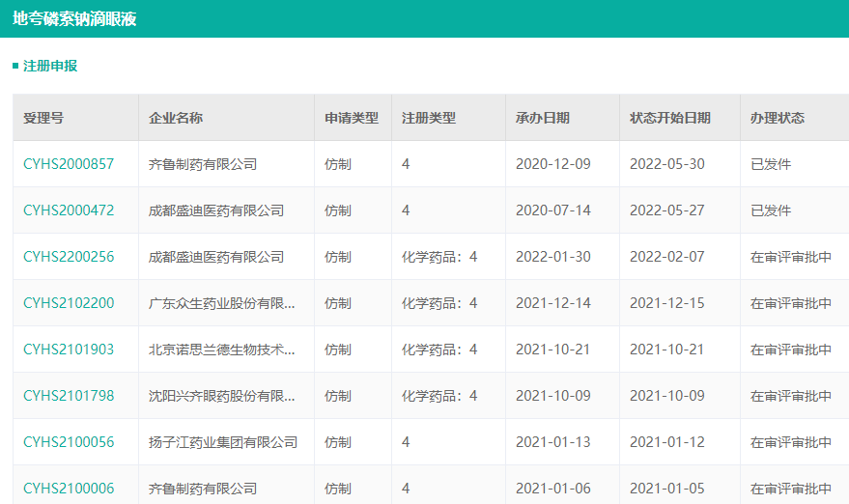
Task: Select company 扬子江药业集团有限公司 cell
Action: (223, 442)
